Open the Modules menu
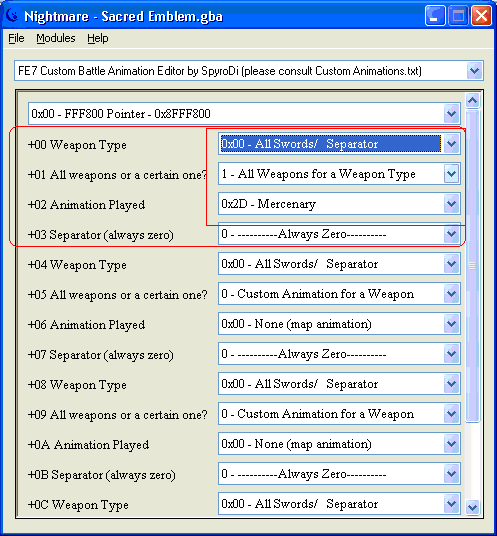 click(x=56, y=38)
